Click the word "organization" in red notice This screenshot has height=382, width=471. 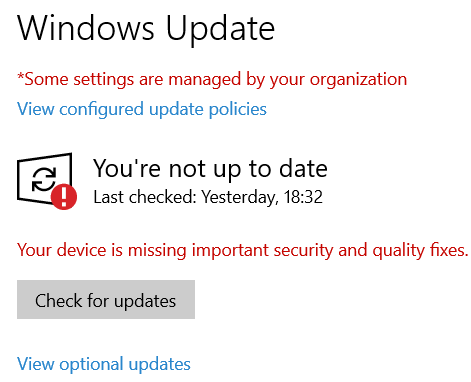(x=358, y=80)
